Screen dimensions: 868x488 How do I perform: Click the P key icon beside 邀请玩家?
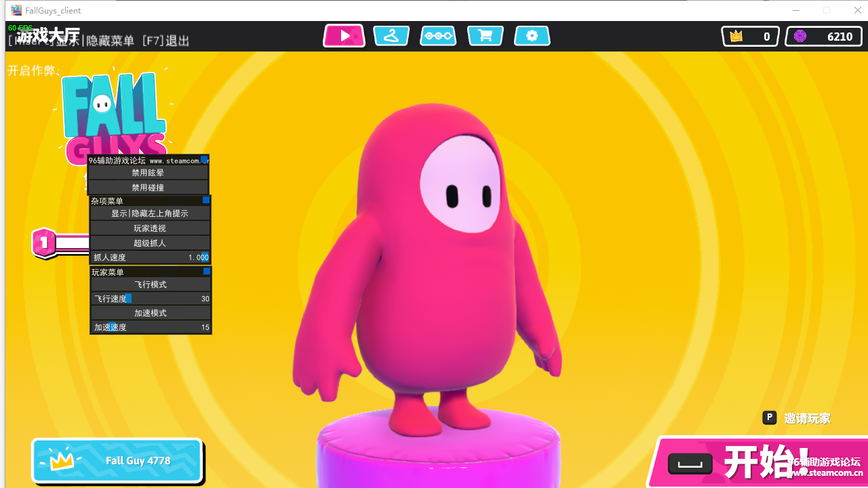point(769,418)
